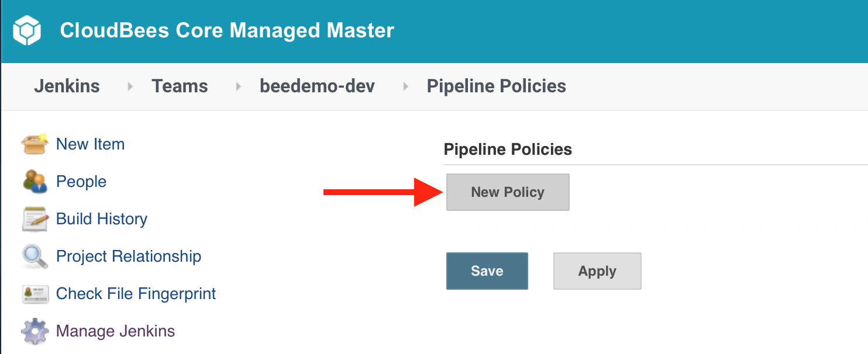Click the New Policy button
The height and width of the screenshot is (354, 868).
(x=508, y=192)
